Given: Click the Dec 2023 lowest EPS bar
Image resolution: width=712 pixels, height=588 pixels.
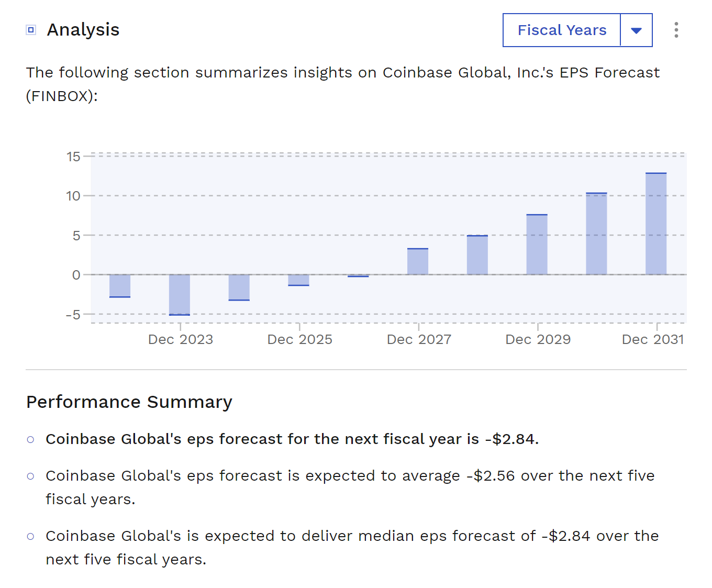Looking at the screenshot, I should pos(180,294).
